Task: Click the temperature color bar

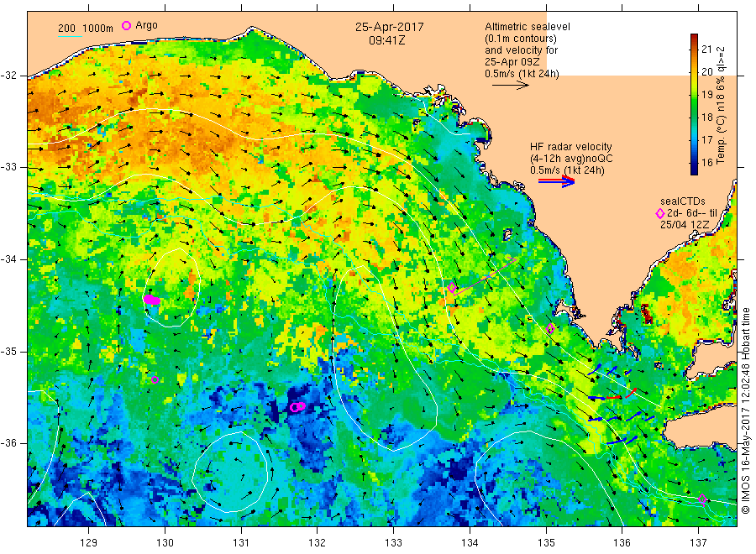Action: tap(694, 104)
